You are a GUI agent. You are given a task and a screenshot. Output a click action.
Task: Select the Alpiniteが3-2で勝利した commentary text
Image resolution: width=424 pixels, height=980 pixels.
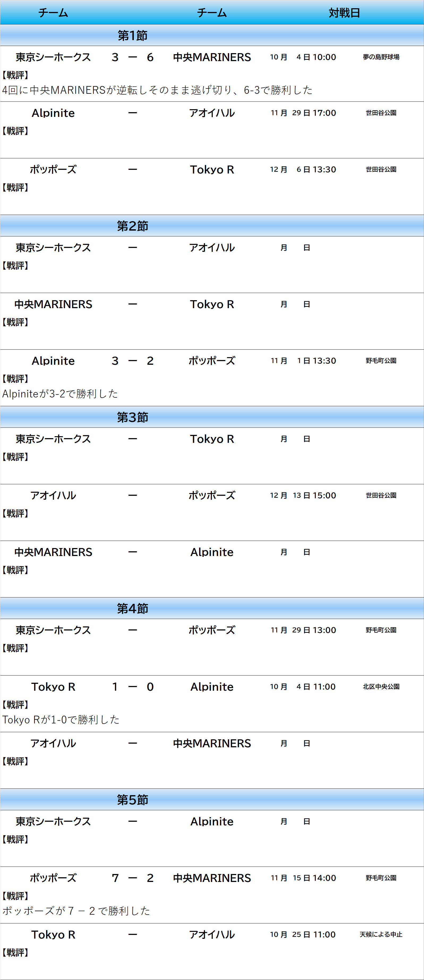coord(60,394)
